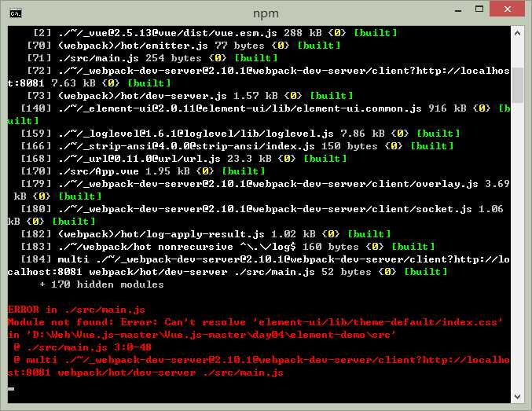Click the '[170] ./src/App.vue' line

click(142, 171)
